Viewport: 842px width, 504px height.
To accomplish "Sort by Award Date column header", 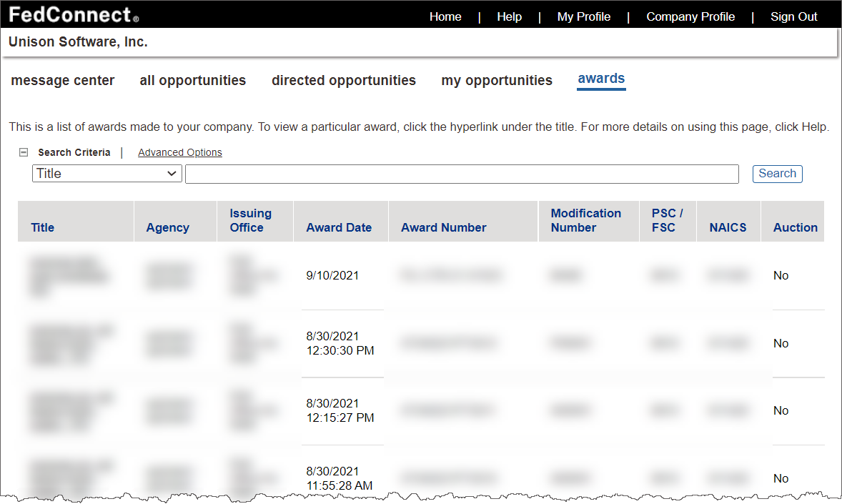I will (339, 227).
